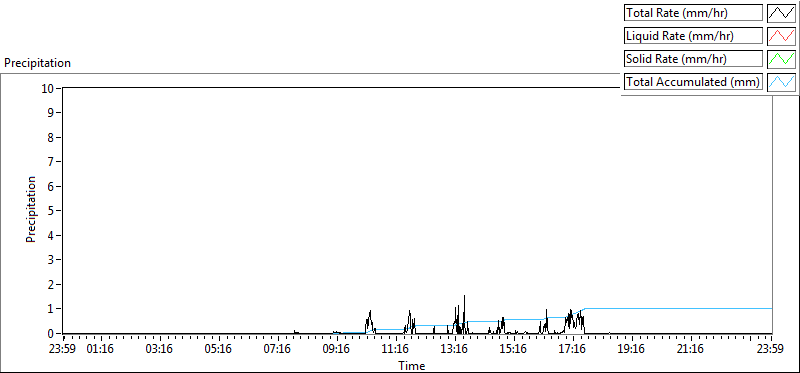Screen dimensions: 800x373
Task: Select the Total Accumulated (mm) legend label
Action: pyautogui.click(x=693, y=82)
